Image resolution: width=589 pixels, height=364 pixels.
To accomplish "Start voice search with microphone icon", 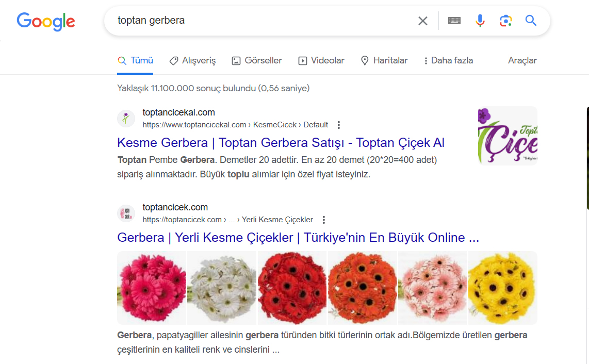I will [480, 21].
